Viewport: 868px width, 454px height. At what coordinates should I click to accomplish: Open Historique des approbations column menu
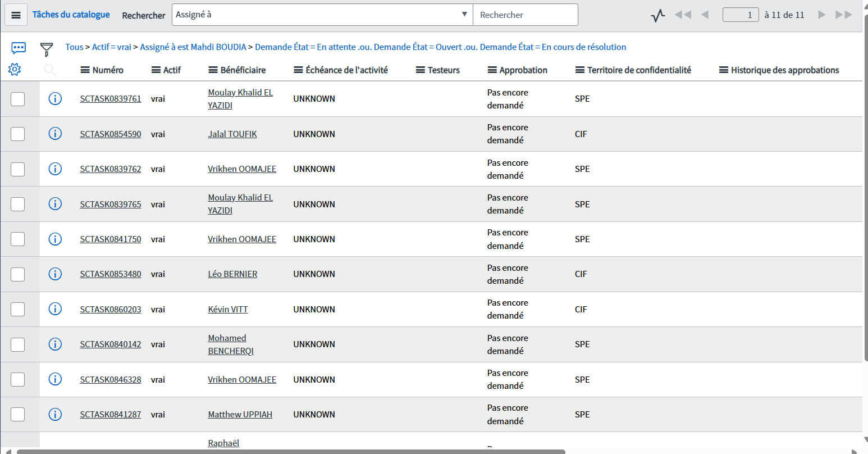pyautogui.click(x=724, y=70)
